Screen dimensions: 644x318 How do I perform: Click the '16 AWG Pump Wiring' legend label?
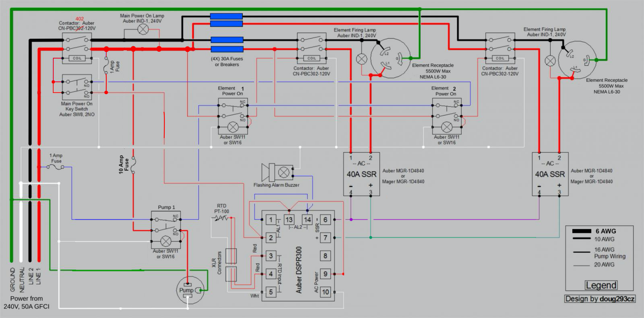pos(609,253)
